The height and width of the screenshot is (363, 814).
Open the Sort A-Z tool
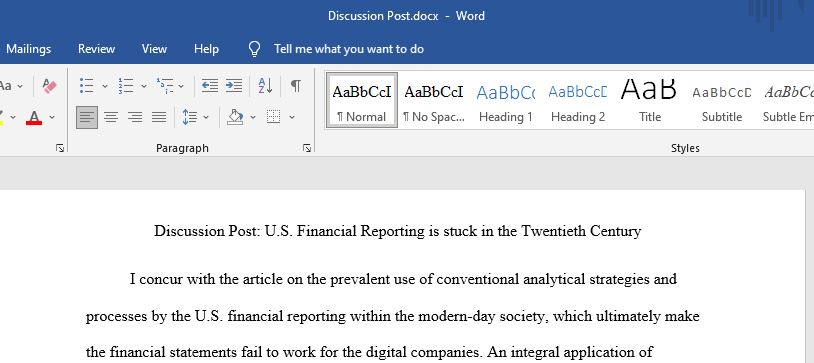tap(265, 86)
